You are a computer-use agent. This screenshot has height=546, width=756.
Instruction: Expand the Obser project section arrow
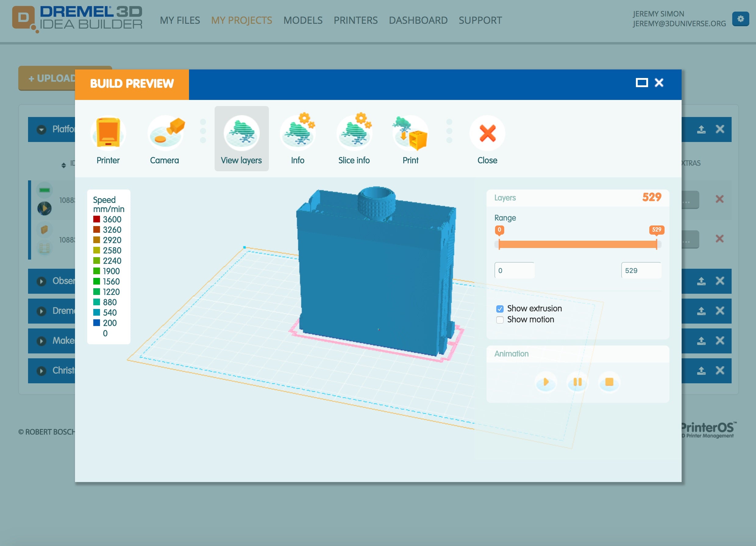(41, 282)
